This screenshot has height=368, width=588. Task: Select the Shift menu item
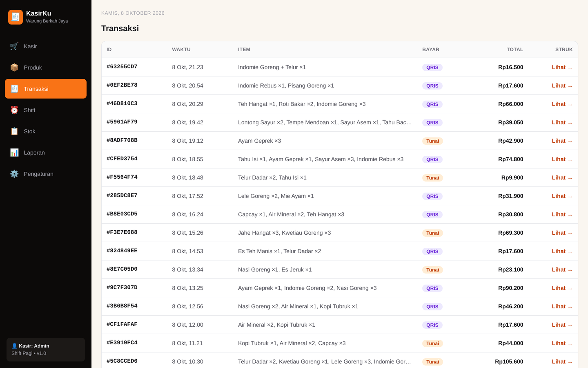pyautogui.click(x=46, y=110)
